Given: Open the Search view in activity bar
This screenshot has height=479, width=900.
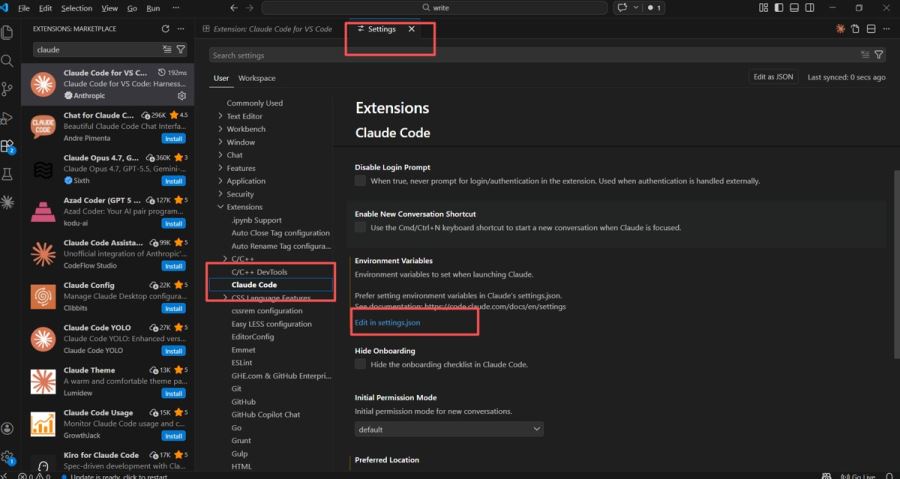Looking at the screenshot, I should pos(7,61).
